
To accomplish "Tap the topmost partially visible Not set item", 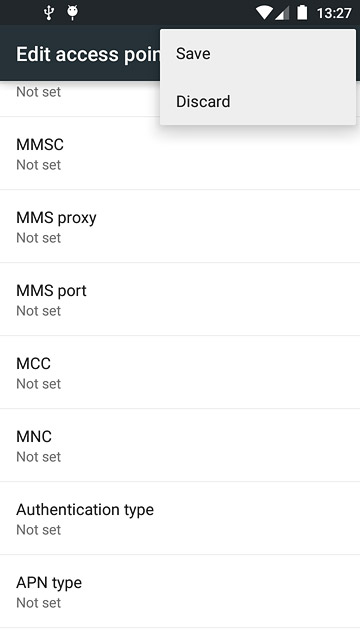I will click(39, 92).
